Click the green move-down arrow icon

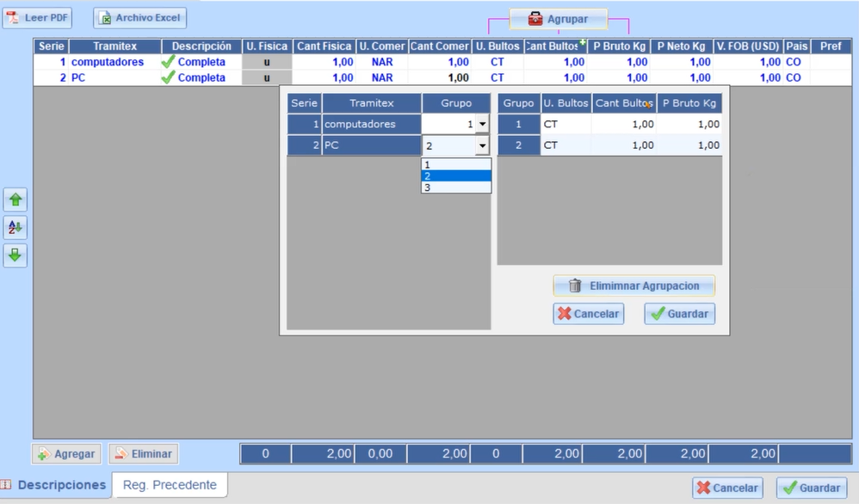coord(15,255)
